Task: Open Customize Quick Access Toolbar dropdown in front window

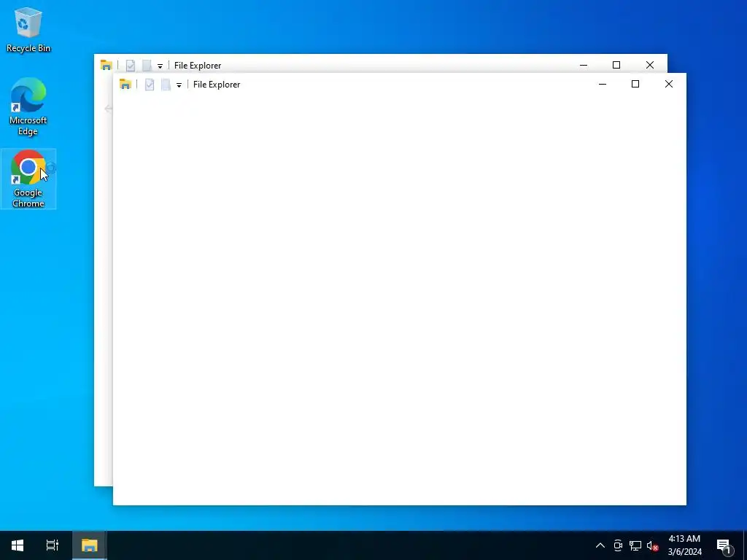Action: pos(179,85)
